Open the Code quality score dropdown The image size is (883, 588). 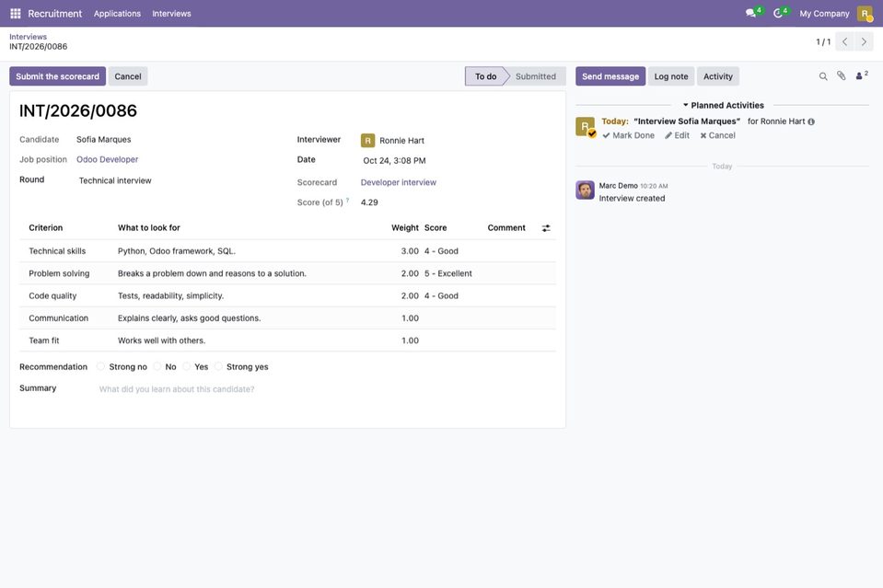coord(453,296)
